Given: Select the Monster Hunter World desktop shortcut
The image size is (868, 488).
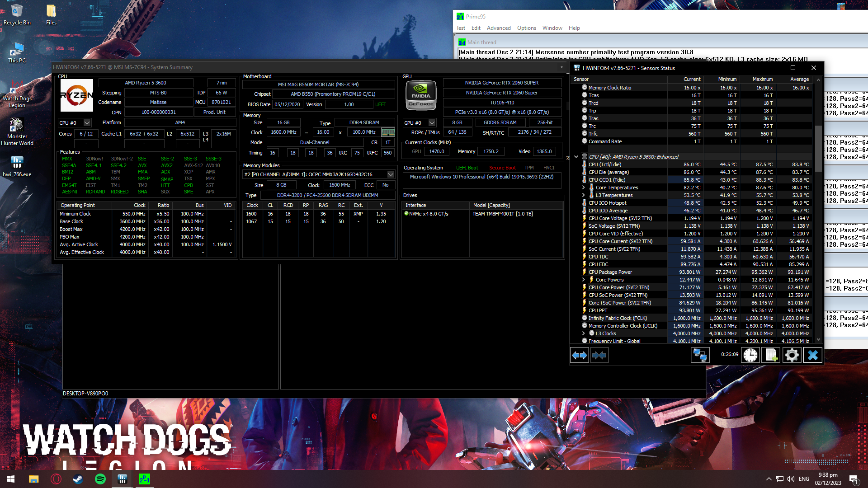Looking at the screenshot, I should [17, 132].
